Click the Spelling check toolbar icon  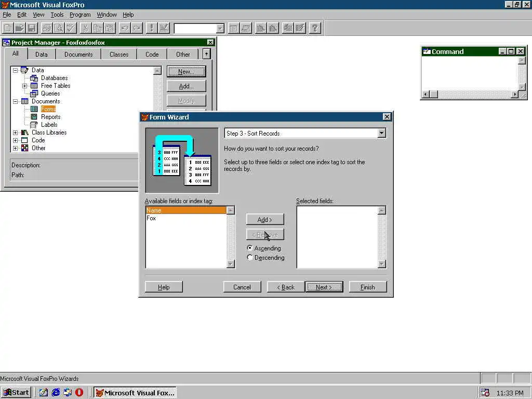pyautogui.click(x=71, y=28)
